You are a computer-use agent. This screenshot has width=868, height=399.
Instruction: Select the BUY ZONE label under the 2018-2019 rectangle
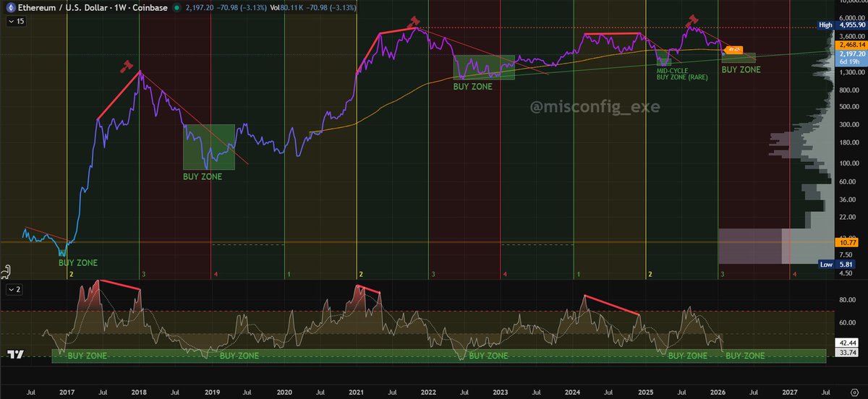[x=203, y=176]
